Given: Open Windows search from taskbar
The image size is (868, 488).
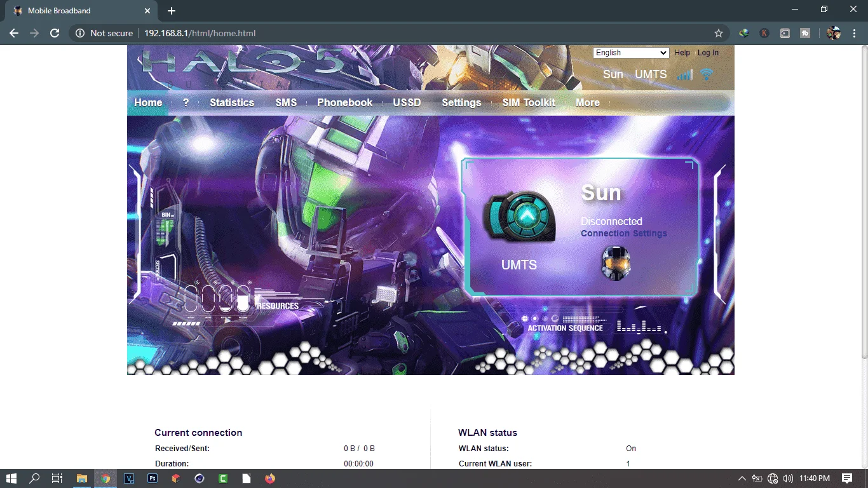Looking at the screenshot, I should pos(34,478).
